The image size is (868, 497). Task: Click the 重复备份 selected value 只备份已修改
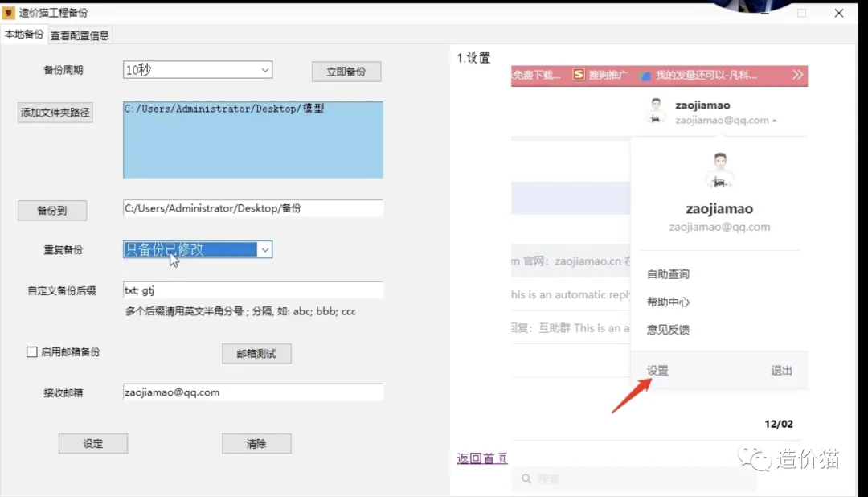click(x=190, y=250)
